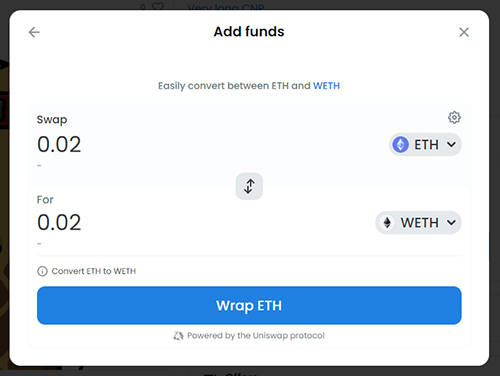Open swap settings gear icon
The image size is (500, 376).
pos(454,117)
